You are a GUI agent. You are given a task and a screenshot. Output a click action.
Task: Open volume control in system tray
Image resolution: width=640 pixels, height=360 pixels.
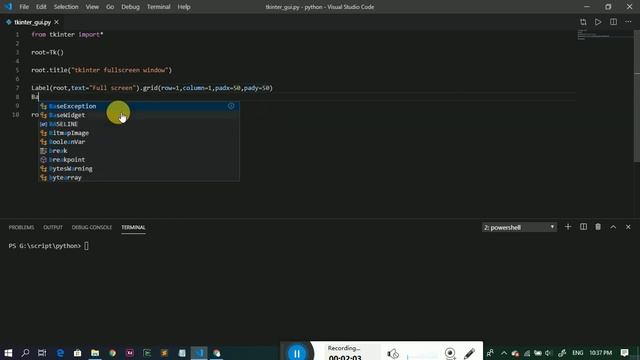point(548,353)
